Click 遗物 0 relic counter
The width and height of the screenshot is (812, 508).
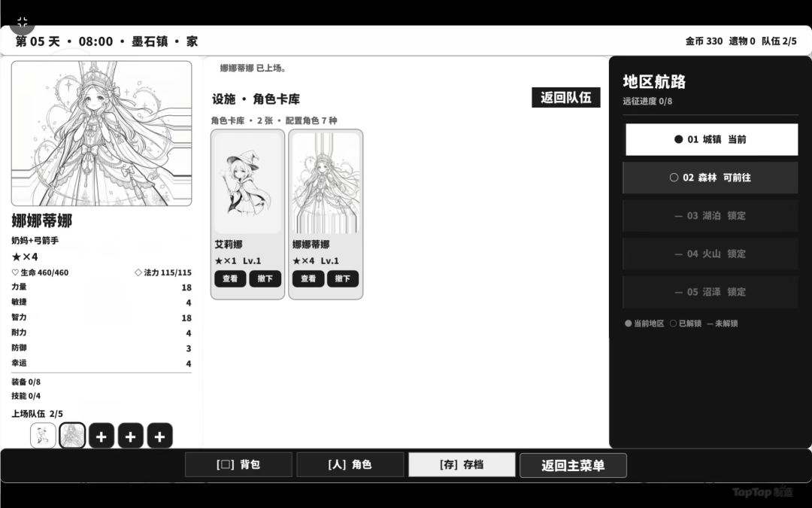tap(741, 41)
